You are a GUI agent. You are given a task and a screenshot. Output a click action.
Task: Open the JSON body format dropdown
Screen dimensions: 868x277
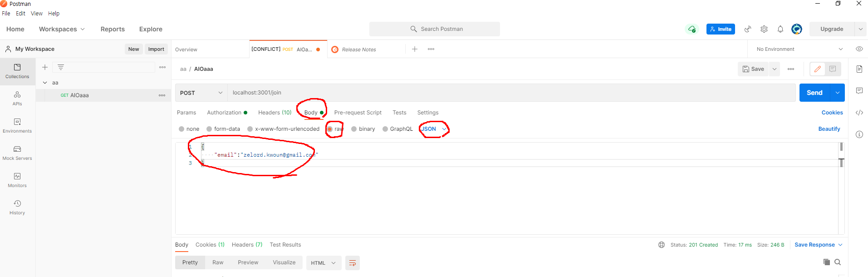(x=434, y=129)
